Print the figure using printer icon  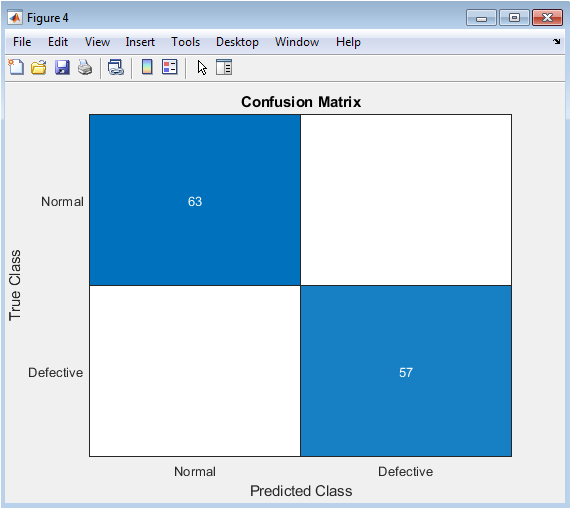pyautogui.click(x=85, y=67)
